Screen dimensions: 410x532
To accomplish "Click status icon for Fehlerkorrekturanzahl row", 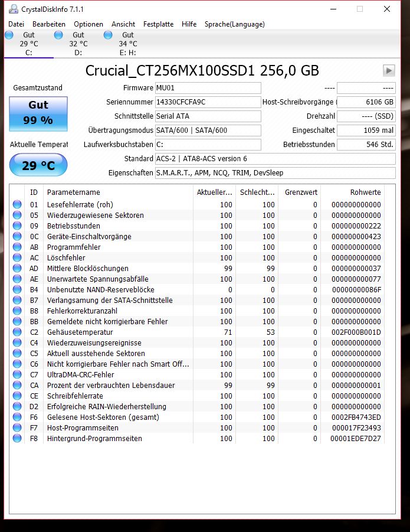I will [x=17, y=311].
